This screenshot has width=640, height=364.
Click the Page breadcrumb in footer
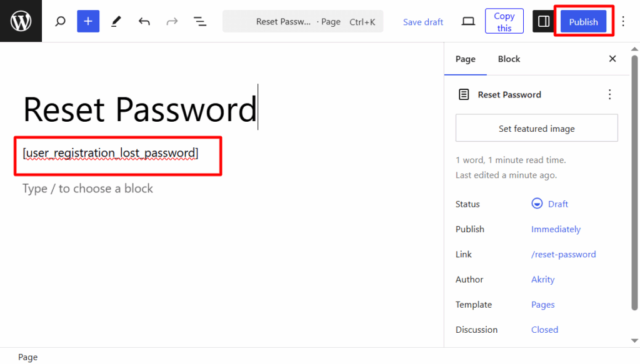tap(27, 357)
